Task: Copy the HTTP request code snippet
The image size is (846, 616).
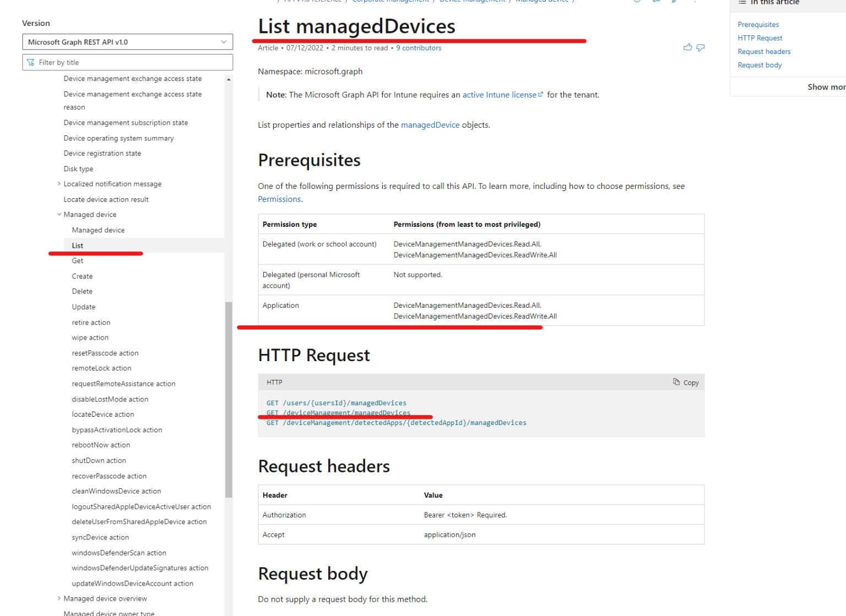Action: [686, 382]
